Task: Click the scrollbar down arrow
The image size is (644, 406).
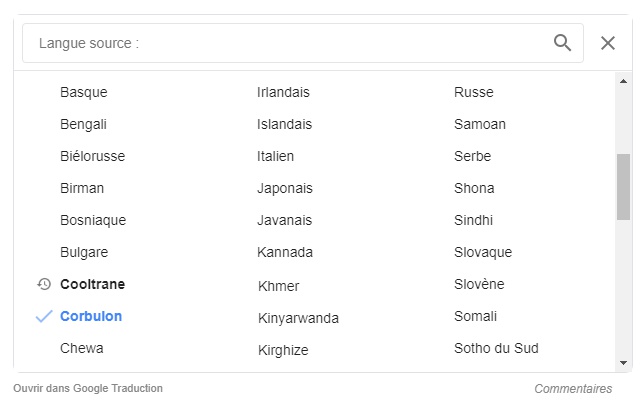Action: pos(623,363)
